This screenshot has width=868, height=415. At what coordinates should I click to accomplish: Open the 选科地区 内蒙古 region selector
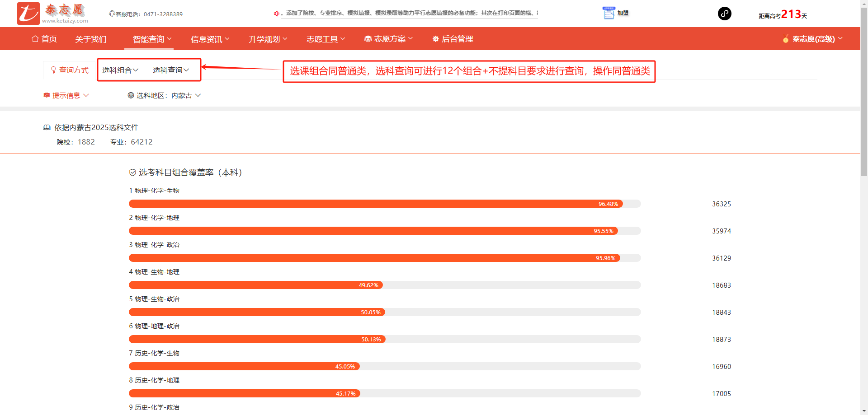click(165, 95)
